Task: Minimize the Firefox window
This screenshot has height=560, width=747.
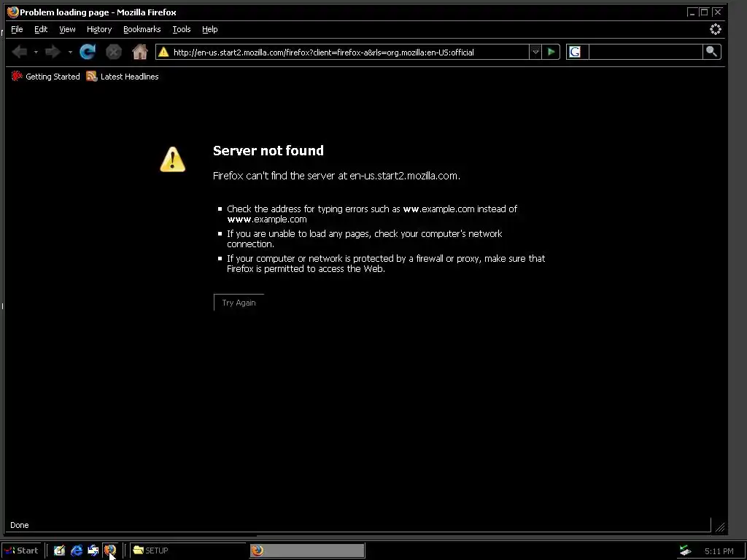Action: pyautogui.click(x=692, y=12)
